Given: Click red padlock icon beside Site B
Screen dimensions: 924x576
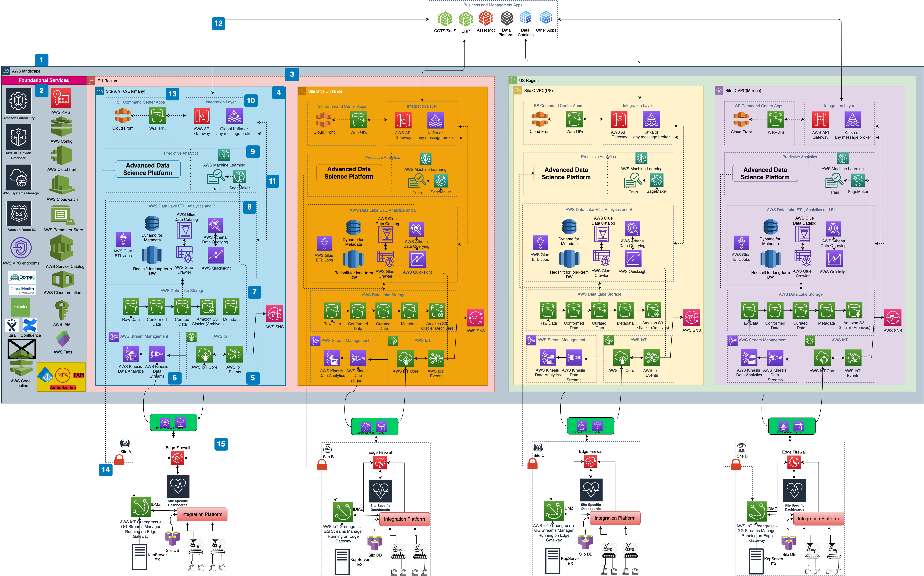Looking at the screenshot, I should point(322,464).
